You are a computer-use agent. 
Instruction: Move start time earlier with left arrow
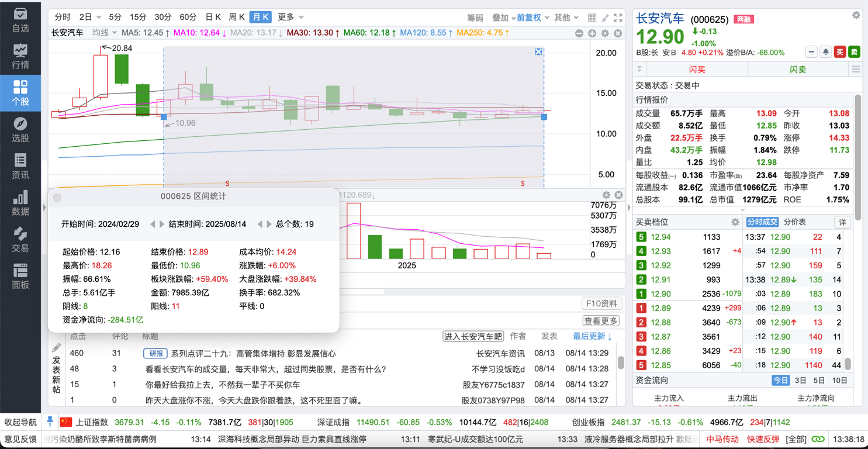153,224
